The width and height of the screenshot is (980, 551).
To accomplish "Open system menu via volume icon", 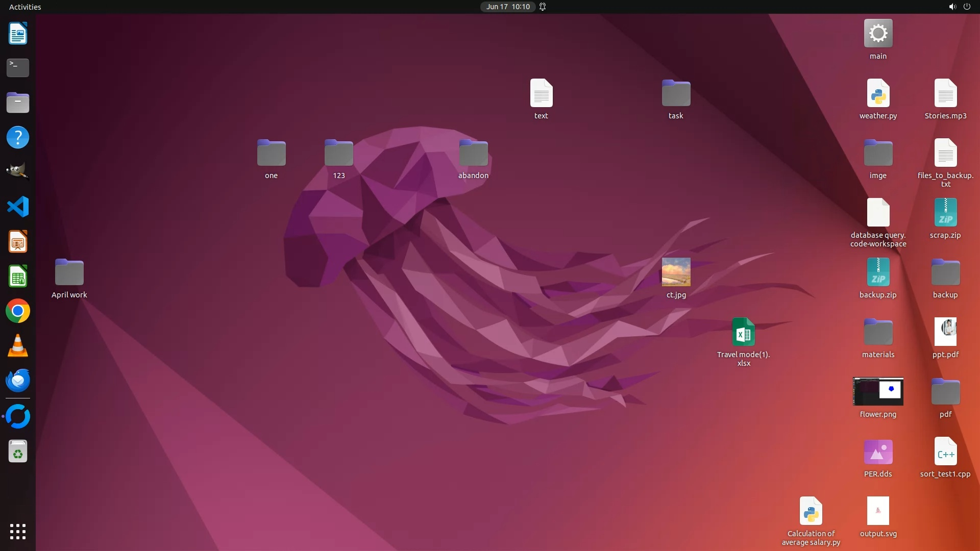I will click(x=952, y=7).
